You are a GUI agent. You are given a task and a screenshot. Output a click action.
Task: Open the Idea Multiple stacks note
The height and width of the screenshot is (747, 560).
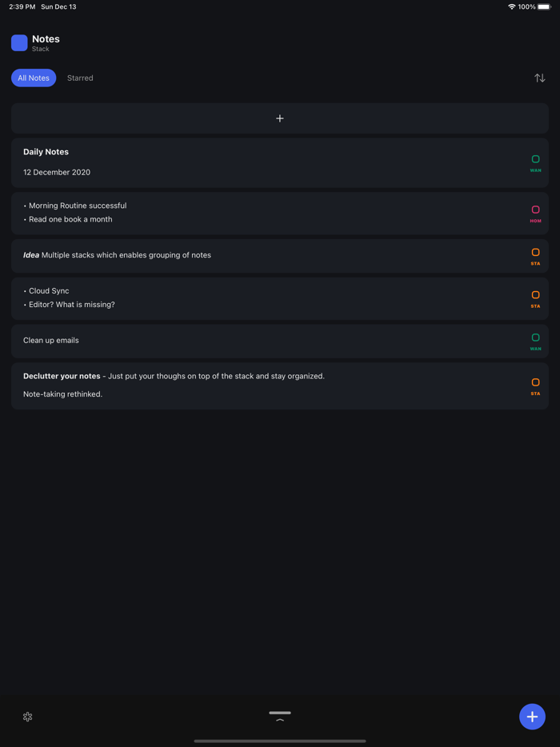240,255
